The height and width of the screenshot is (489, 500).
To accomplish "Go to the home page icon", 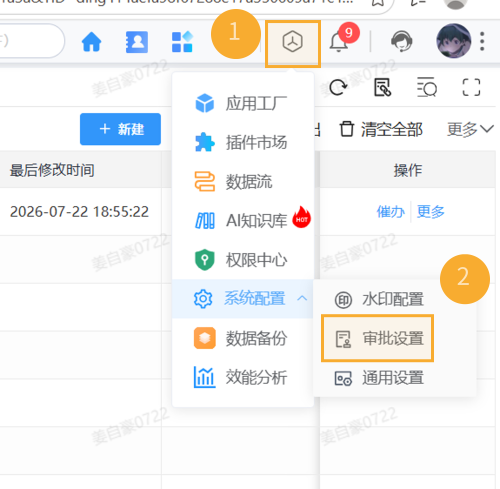I will coord(91,42).
